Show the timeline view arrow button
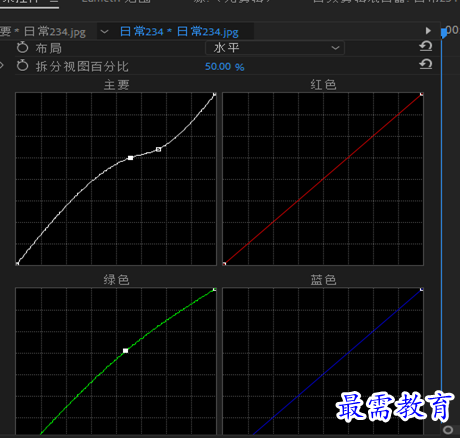Viewport: 460px width, 438px height. (x=428, y=31)
